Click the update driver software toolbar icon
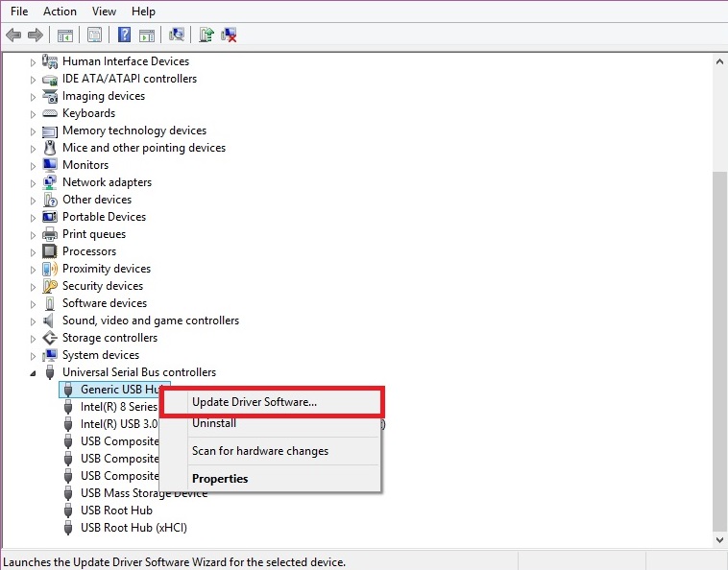 [206, 35]
